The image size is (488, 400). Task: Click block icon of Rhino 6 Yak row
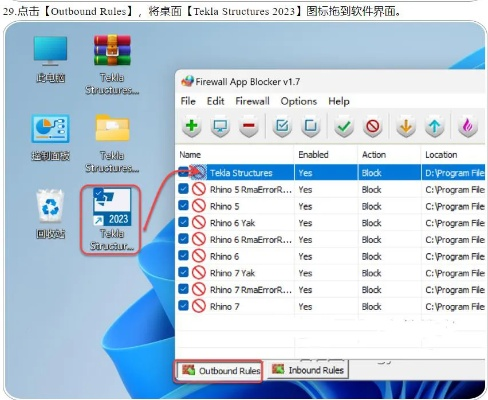click(199, 223)
